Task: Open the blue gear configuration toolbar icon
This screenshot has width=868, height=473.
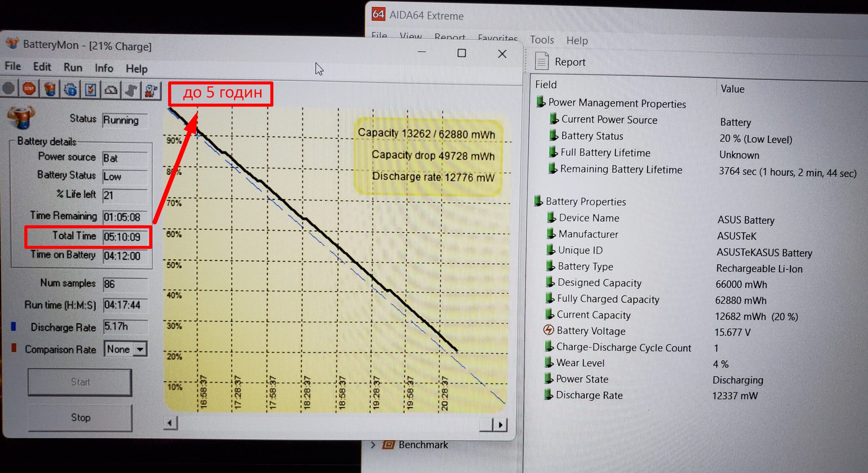Action: point(70,90)
